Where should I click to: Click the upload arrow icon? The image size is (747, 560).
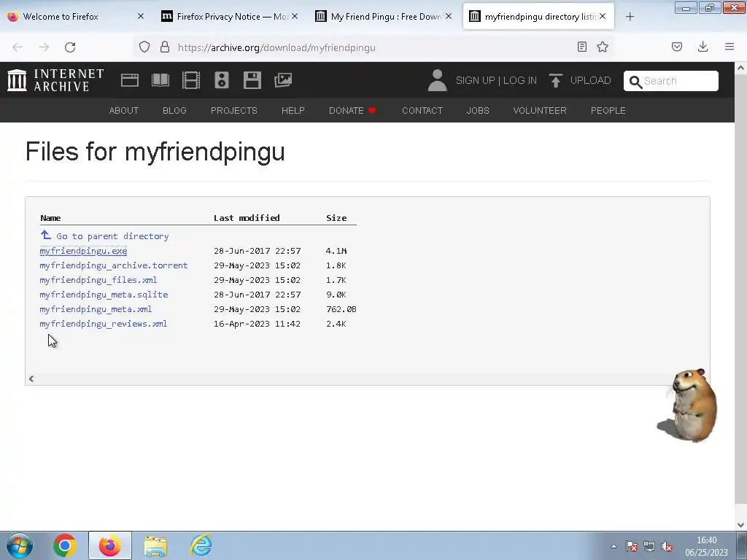[555, 80]
